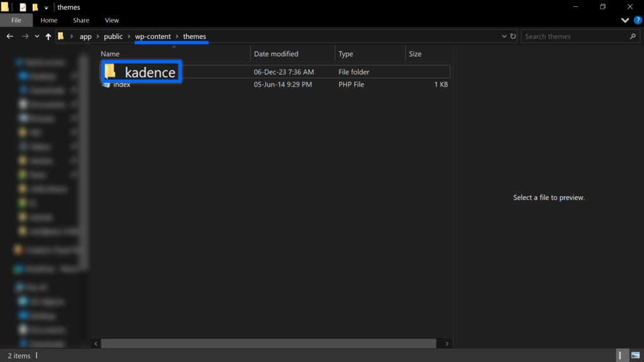Open the recent locations dropdown arrow

point(37,36)
